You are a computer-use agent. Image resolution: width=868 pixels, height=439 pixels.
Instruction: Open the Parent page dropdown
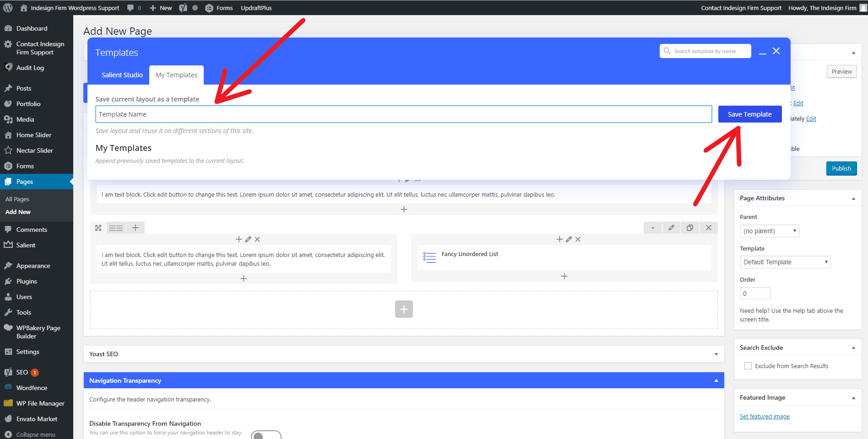769,231
